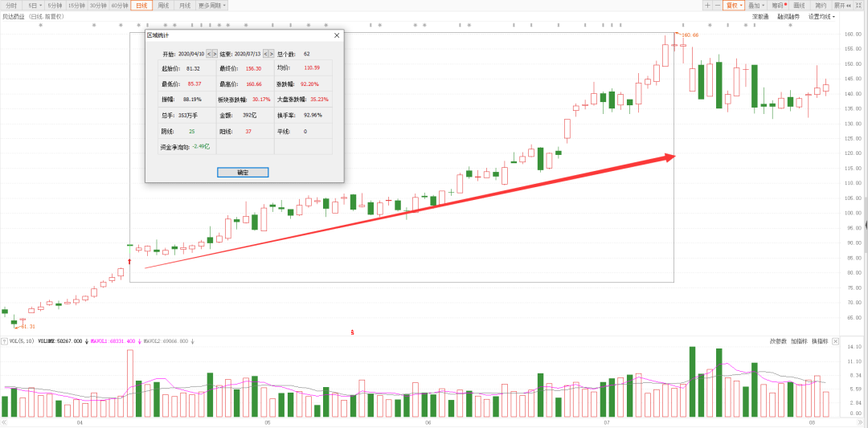Screen dimensions: 868x428
Task: Expand the 更多周期 dropdown
Action: pos(212,5)
